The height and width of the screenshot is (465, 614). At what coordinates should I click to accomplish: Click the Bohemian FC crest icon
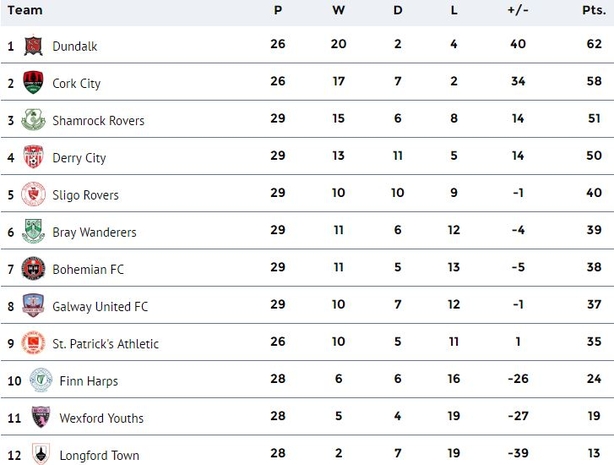pos(33,269)
